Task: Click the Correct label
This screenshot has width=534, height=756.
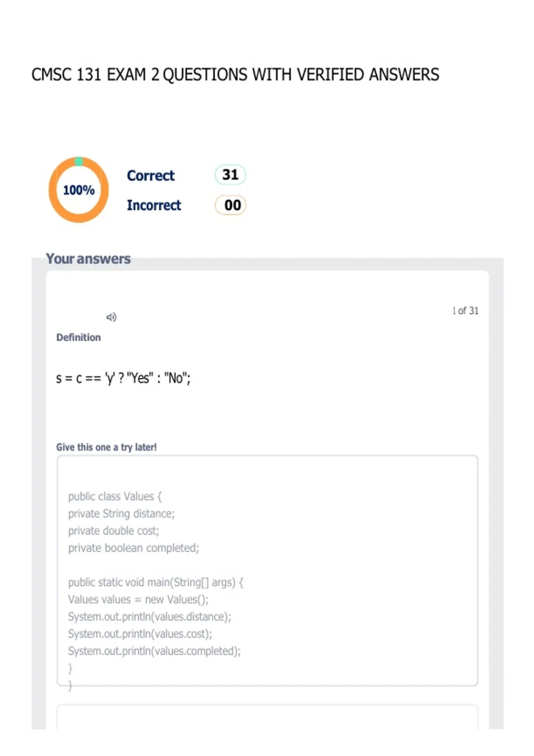Action: pos(151,176)
